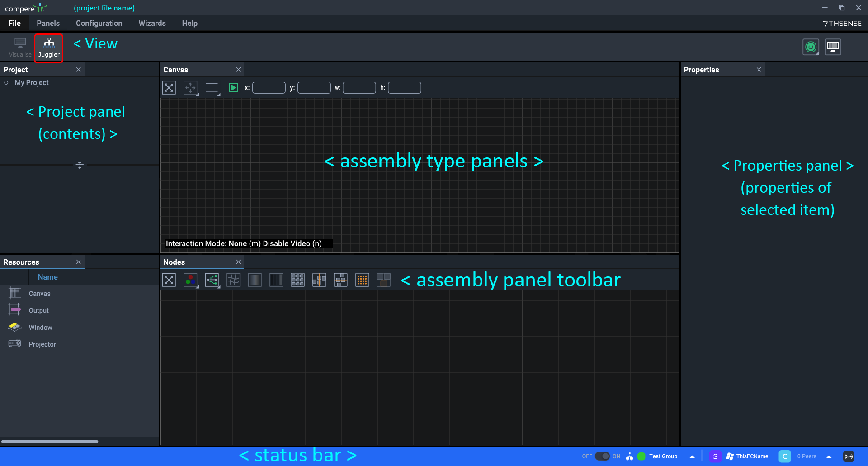
Task: Click the network group icon in status bar
Action: [x=629, y=456]
